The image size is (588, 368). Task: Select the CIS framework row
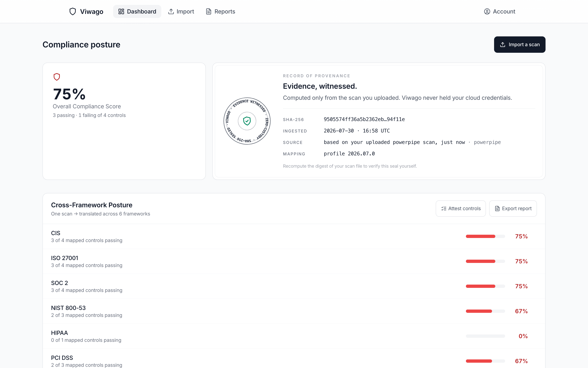point(294,236)
